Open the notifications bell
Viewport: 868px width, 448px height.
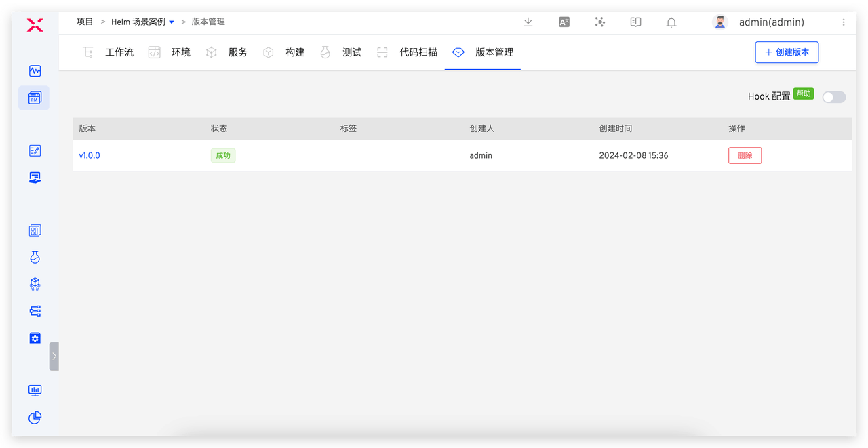tap(671, 22)
